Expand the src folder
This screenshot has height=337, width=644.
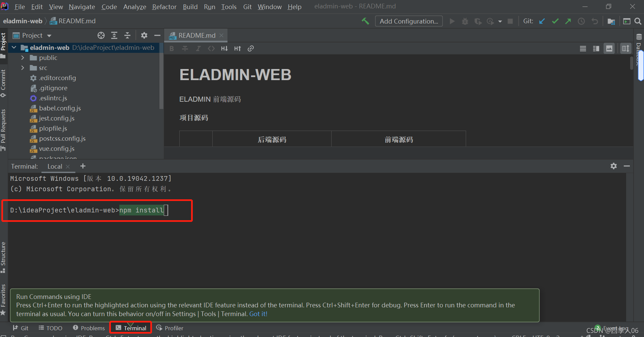coord(23,68)
